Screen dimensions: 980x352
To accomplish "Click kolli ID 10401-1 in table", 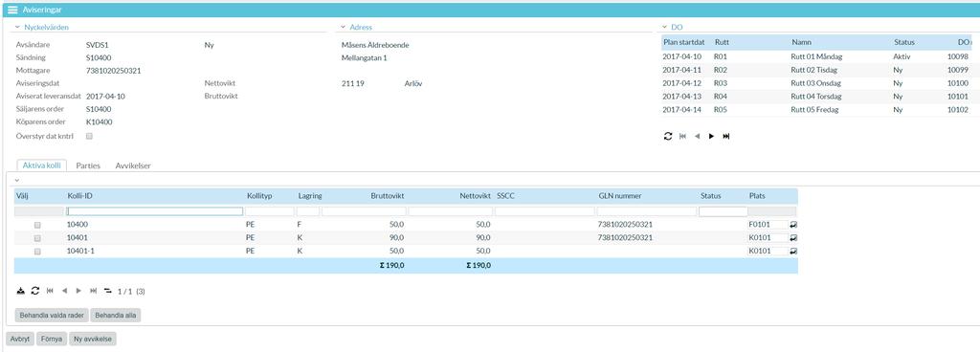I will click(80, 251).
